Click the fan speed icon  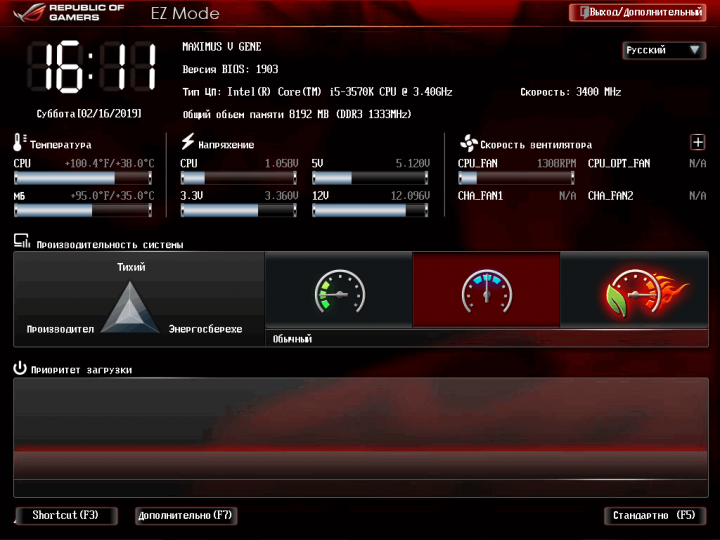coord(468,143)
